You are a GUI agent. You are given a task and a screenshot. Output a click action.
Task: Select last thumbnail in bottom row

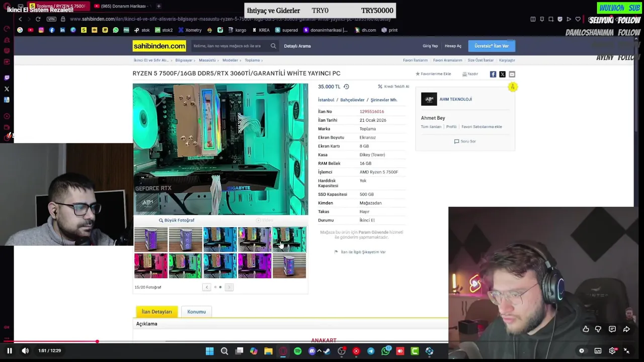289,266
